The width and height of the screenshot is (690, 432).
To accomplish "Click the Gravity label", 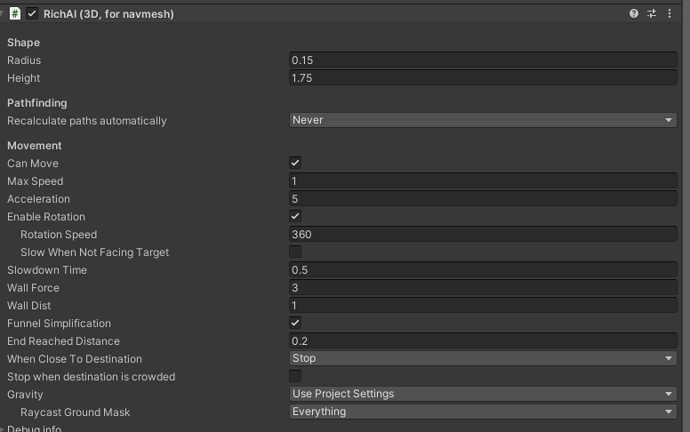I will point(25,395).
